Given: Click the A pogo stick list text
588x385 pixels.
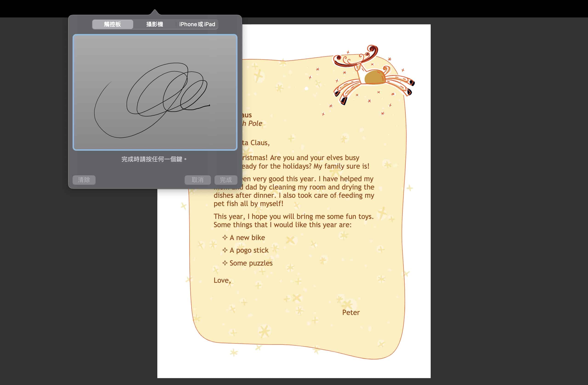Looking at the screenshot, I should point(249,250).
